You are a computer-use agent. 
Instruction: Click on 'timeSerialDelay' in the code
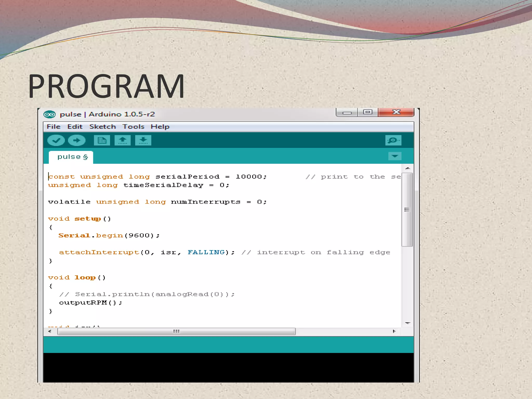click(x=163, y=185)
